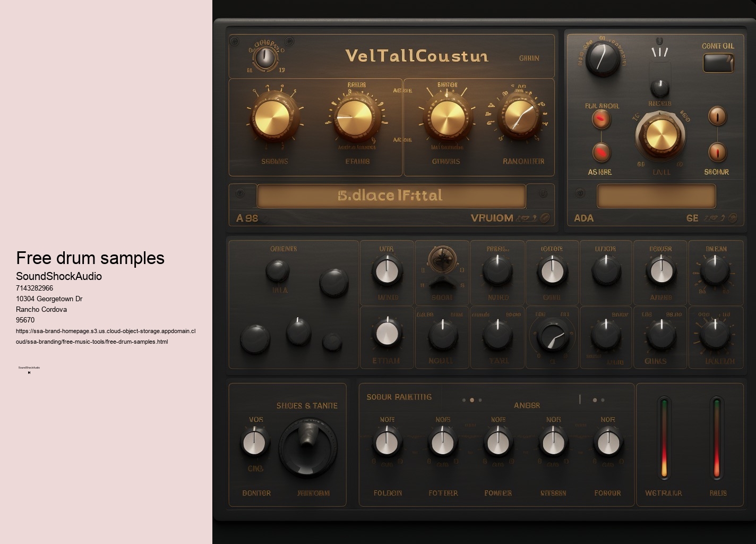
Task: Click the 'Free drum samples' heading
Action: 90,258
